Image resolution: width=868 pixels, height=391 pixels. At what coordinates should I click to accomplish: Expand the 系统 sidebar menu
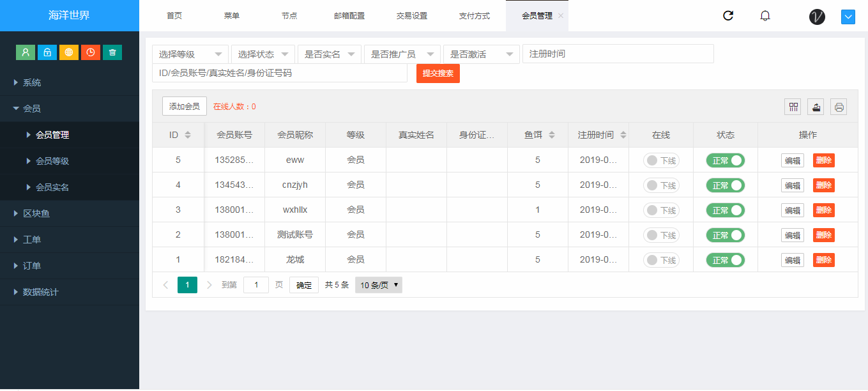pyautogui.click(x=70, y=82)
